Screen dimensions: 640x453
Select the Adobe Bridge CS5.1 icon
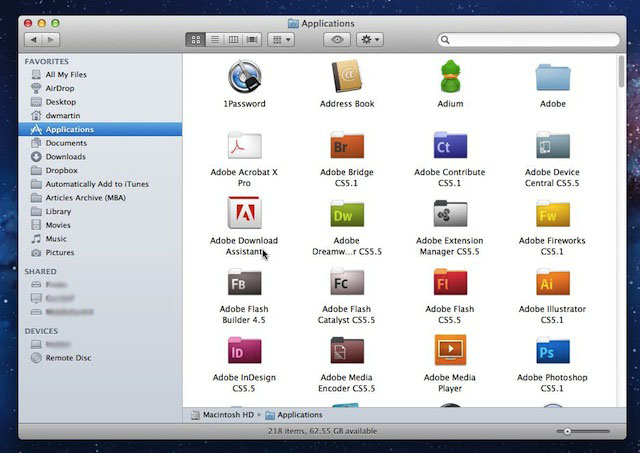347,146
